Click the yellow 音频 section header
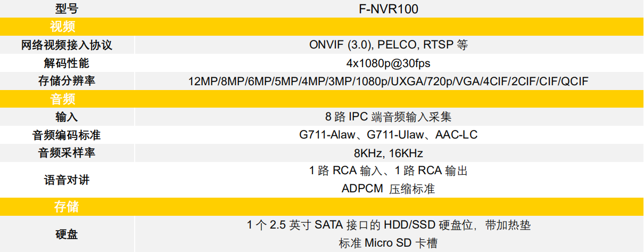 click(x=62, y=99)
